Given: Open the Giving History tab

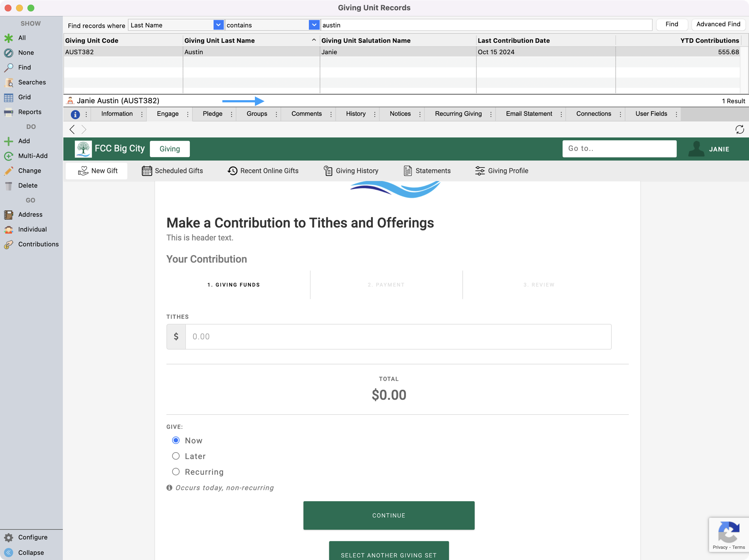Looking at the screenshot, I should pyautogui.click(x=351, y=171).
